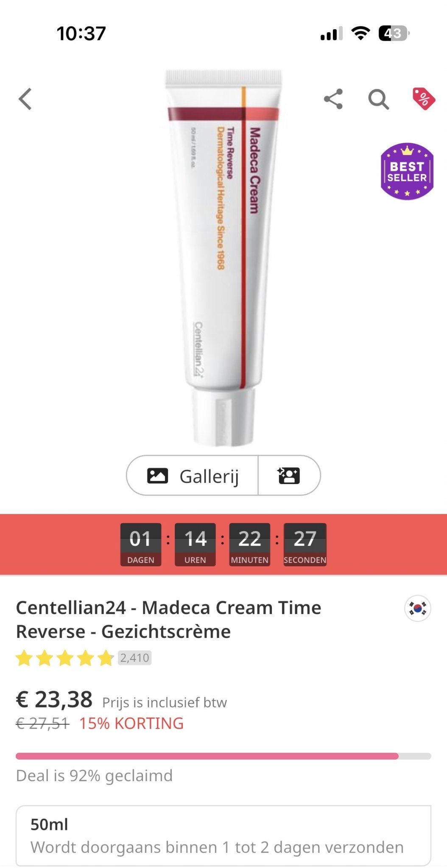
Task: Go back using the left chevron
Action: click(25, 99)
